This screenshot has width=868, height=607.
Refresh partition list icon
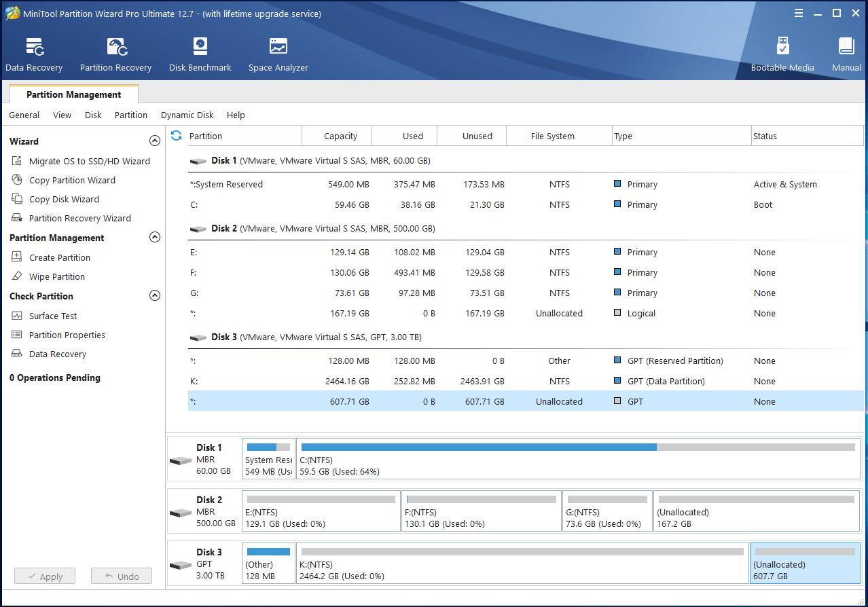(x=177, y=136)
